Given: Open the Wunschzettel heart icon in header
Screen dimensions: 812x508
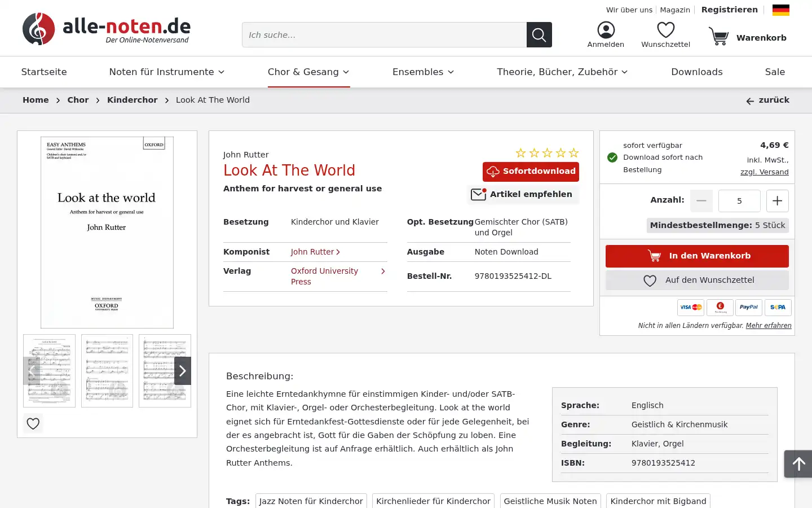Looking at the screenshot, I should coord(665,30).
